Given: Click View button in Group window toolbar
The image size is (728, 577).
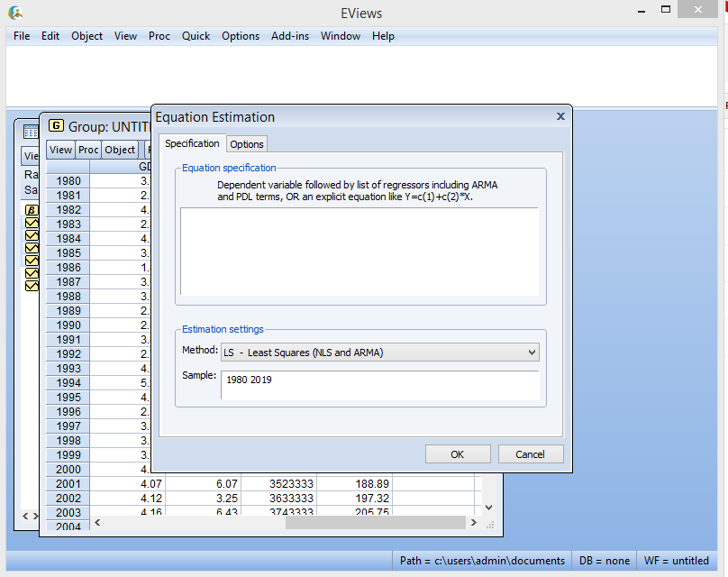Looking at the screenshot, I should click(x=61, y=150).
